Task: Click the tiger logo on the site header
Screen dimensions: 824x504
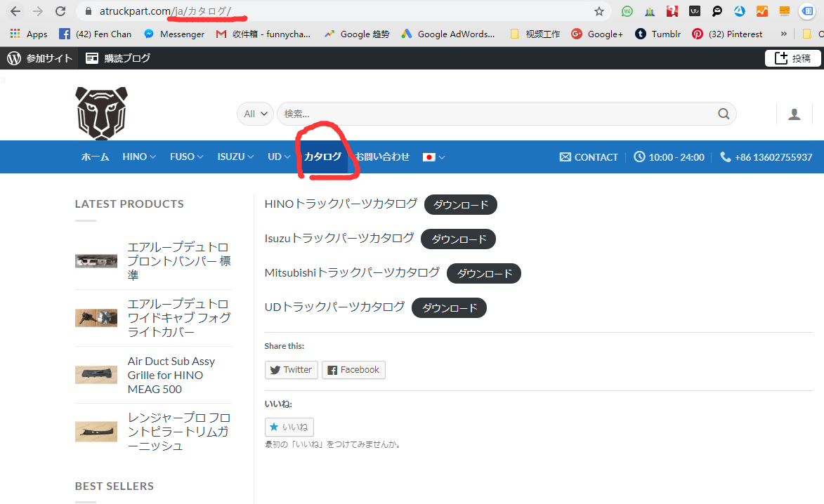Action: pos(101,113)
